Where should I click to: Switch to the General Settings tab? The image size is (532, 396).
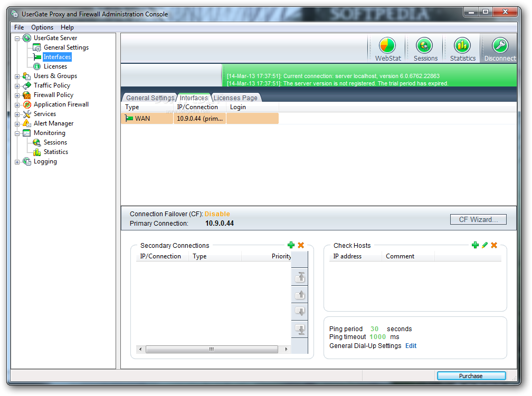click(x=150, y=98)
